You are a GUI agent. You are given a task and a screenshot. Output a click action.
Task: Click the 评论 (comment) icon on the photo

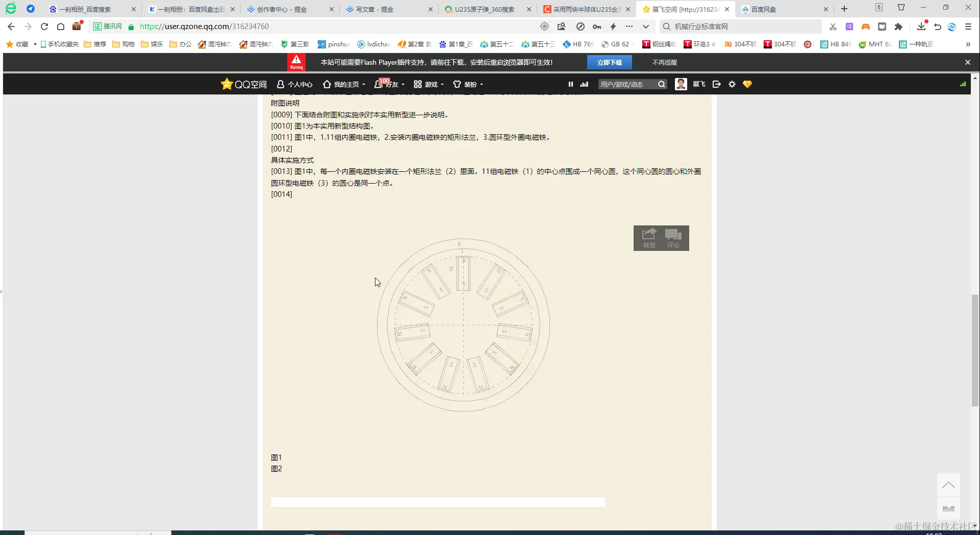674,236
